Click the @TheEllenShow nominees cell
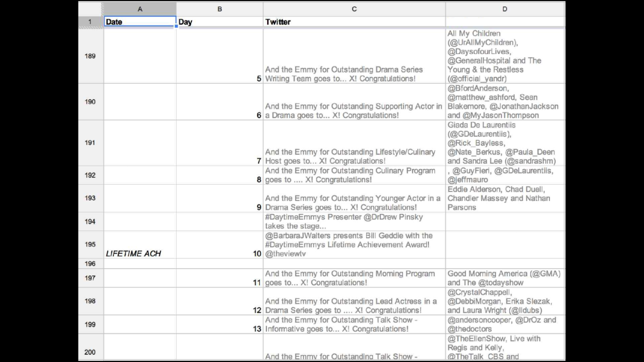Viewport: 644px width, 362px height. (505, 347)
